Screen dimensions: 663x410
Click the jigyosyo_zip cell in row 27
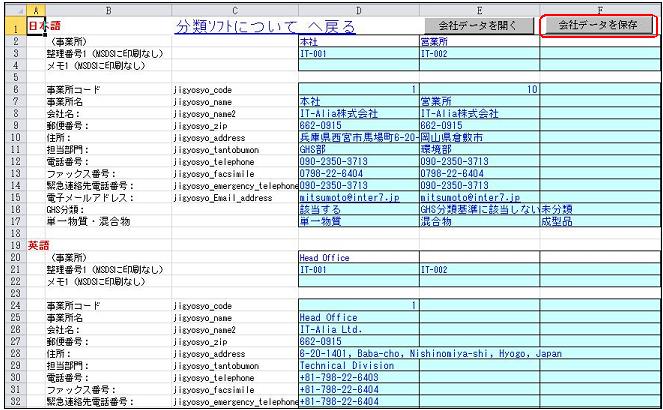point(235,342)
